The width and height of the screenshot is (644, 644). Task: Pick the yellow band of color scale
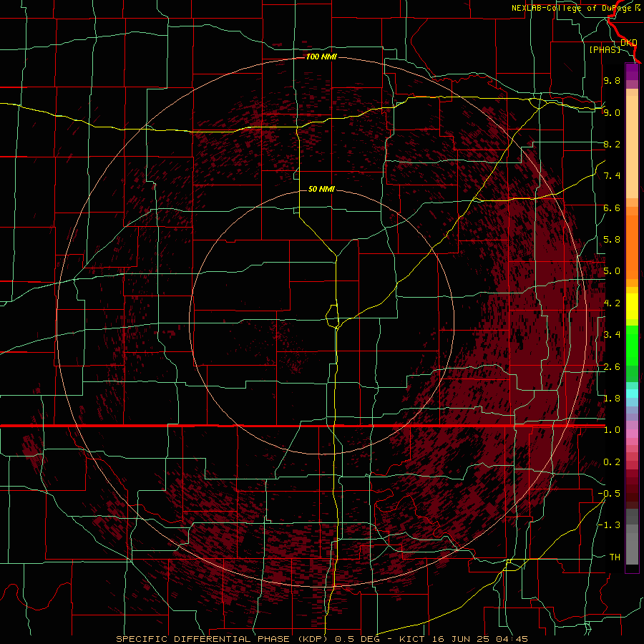coord(632,306)
